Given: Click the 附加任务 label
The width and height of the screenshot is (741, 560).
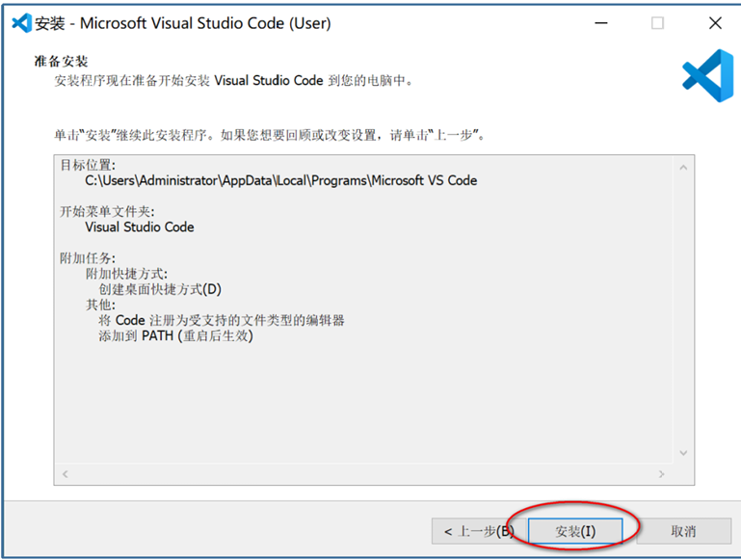Looking at the screenshot, I should 88,258.
